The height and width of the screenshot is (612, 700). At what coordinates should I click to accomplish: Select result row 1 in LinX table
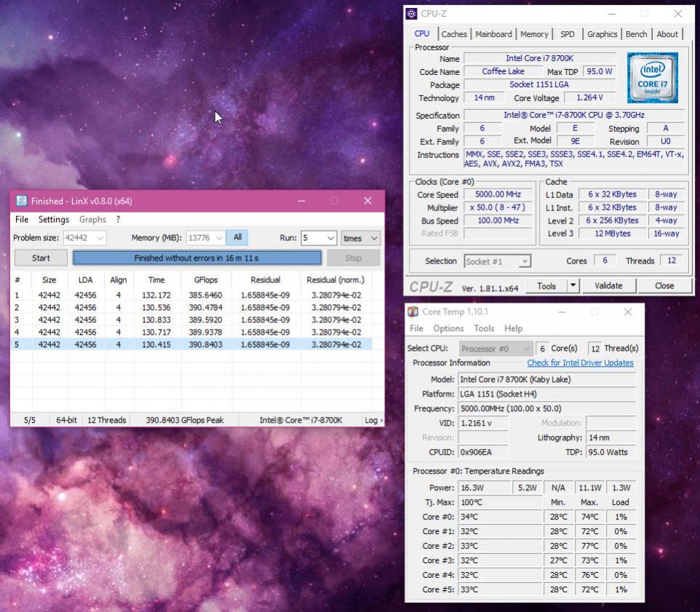tap(191, 295)
